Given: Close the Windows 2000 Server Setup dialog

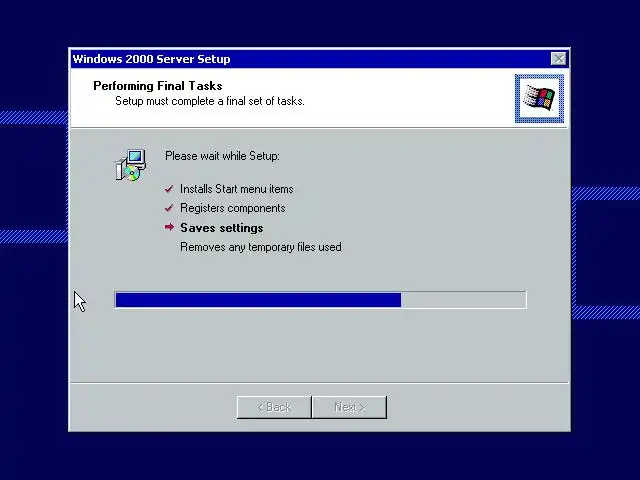Looking at the screenshot, I should (558, 59).
